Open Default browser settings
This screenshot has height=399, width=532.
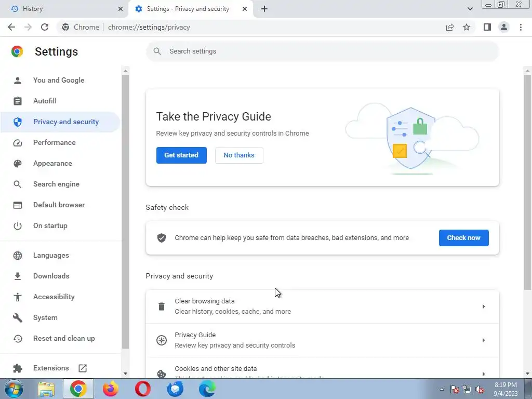click(60, 205)
